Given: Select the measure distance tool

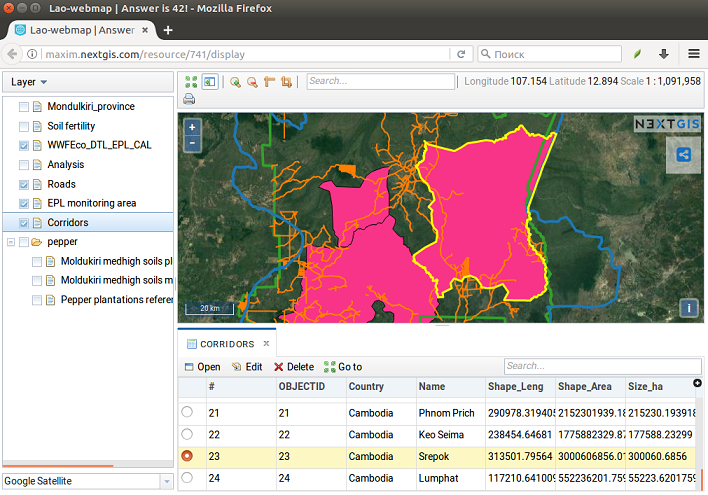Looking at the screenshot, I should [x=269, y=82].
